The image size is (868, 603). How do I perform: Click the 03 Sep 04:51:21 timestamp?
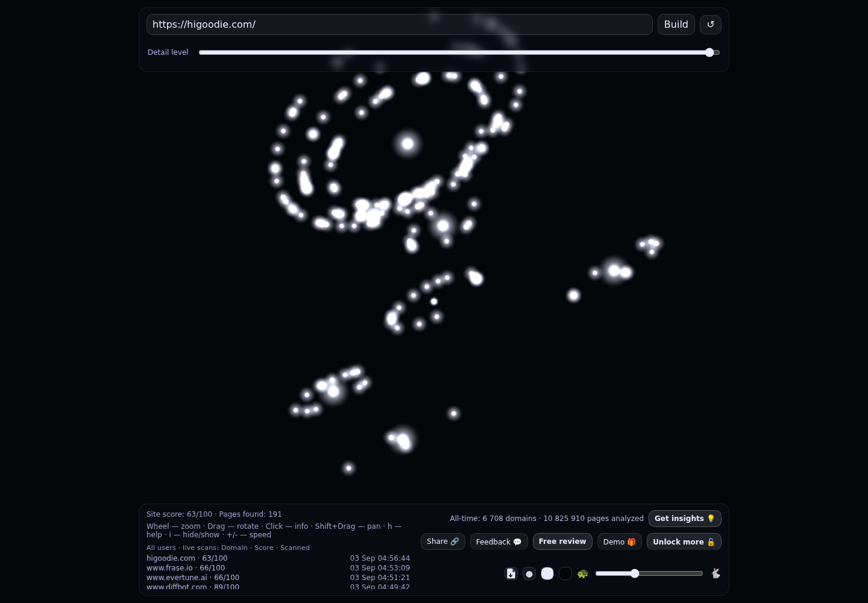tap(380, 578)
